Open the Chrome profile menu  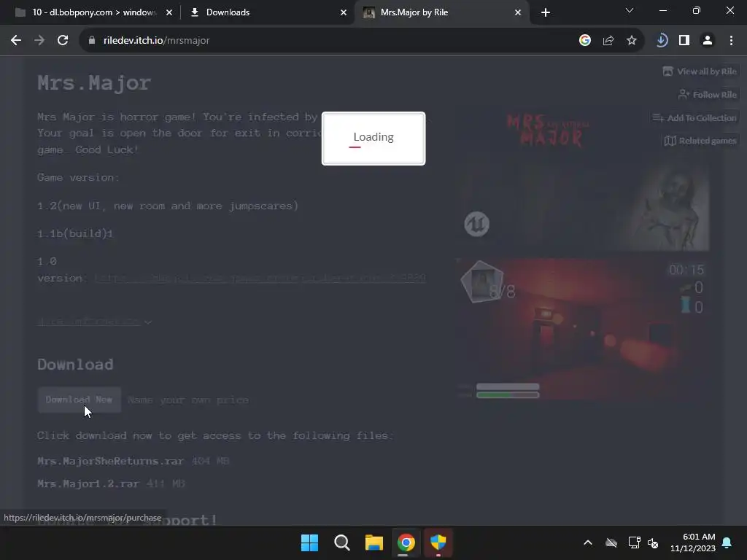708,41
